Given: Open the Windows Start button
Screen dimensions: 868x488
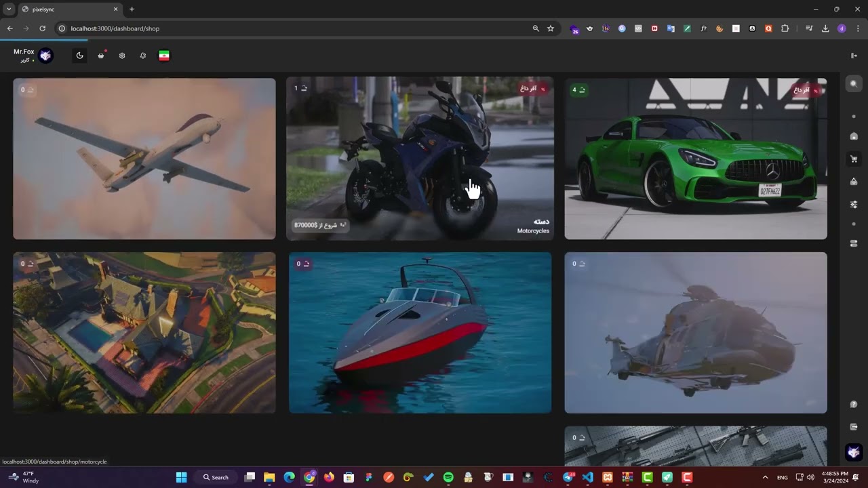Looking at the screenshot, I should [181, 477].
